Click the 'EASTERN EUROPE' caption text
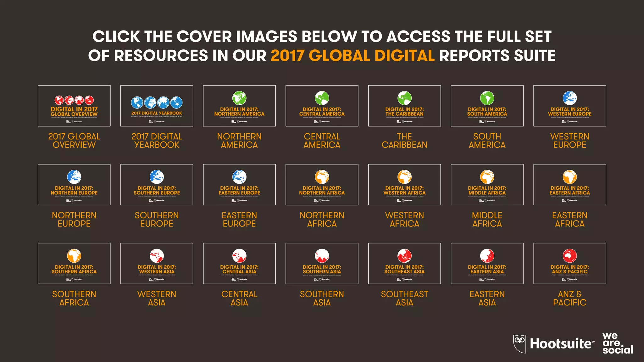This screenshot has width=644, height=362. (239, 220)
